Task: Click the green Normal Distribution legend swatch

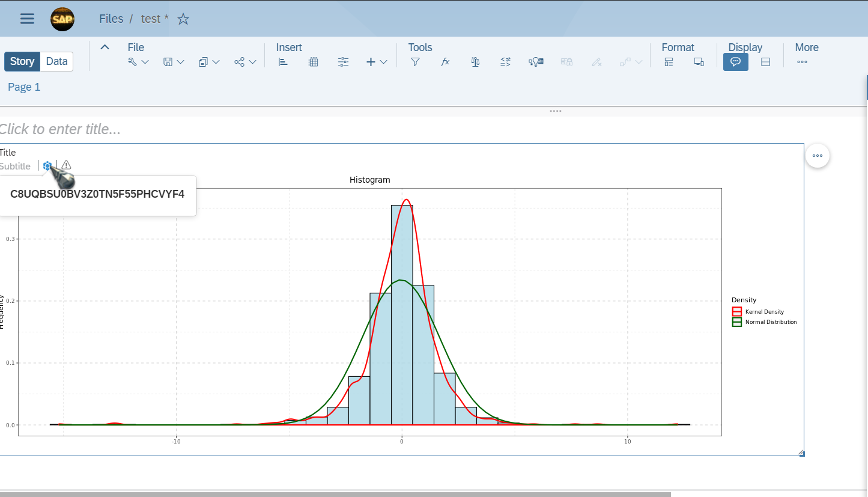Action: [737, 322]
